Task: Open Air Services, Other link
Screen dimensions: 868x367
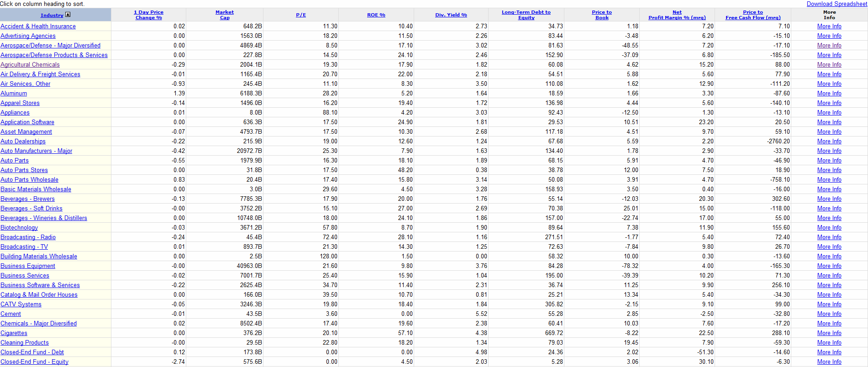Action: click(x=26, y=84)
